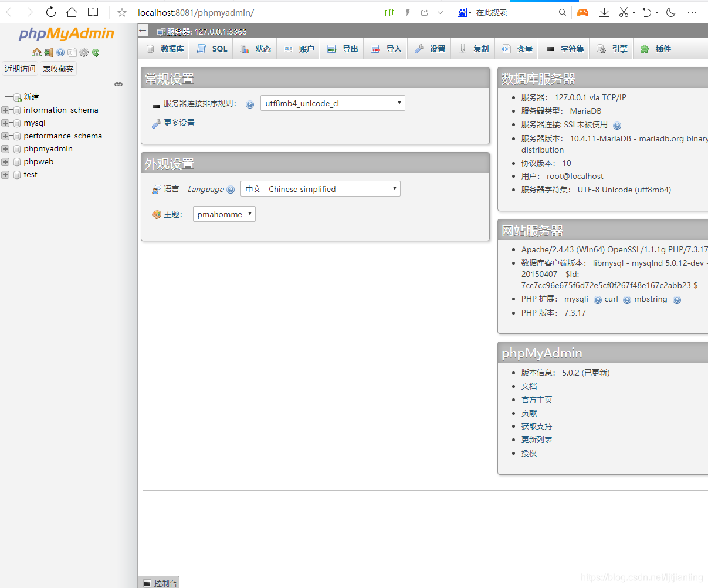Click the 贡献 (Contribute) link
This screenshot has width=708, height=588.
[529, 413]
